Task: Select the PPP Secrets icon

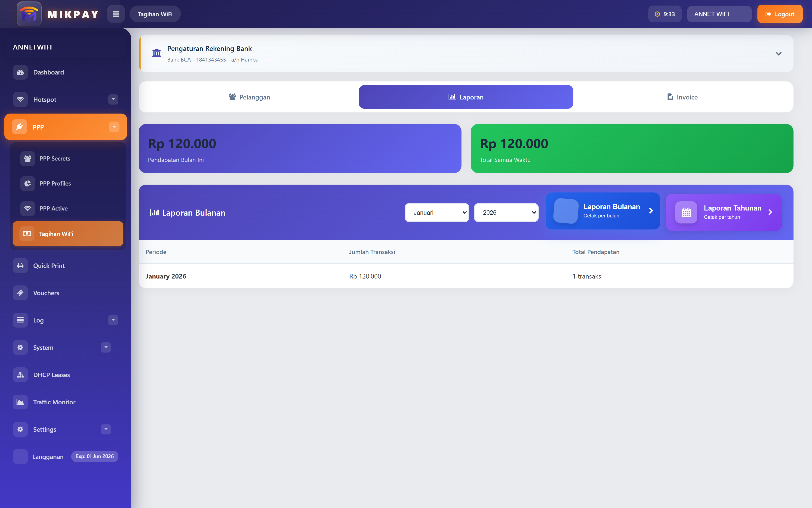Action: (x=28, y=158)
